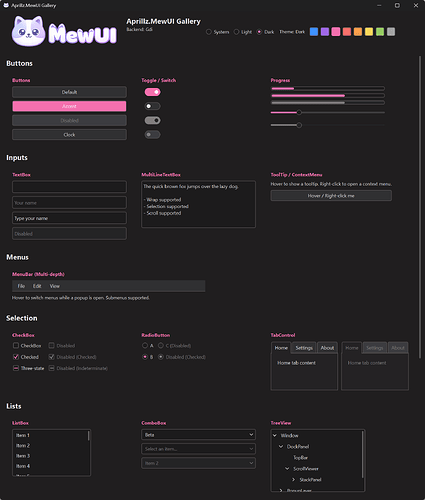Select the orange accent color swatch
Viewport: 425px width, 500px height.
pyautogui.click(x=358, y=32)
